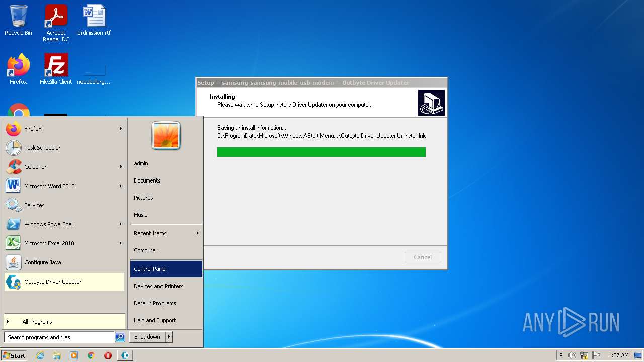Open the network tray icon
This screenshot has width=644, height=362.
point(584,355)
